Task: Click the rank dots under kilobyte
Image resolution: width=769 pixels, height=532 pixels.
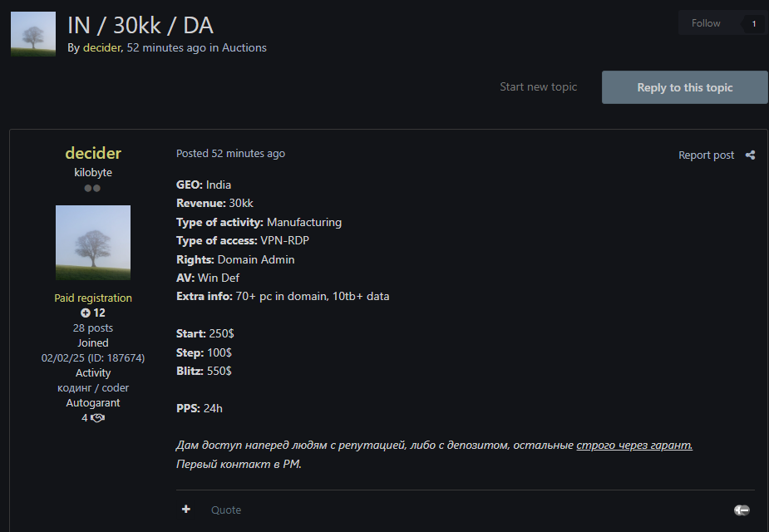Action: [x=92, y=188]
